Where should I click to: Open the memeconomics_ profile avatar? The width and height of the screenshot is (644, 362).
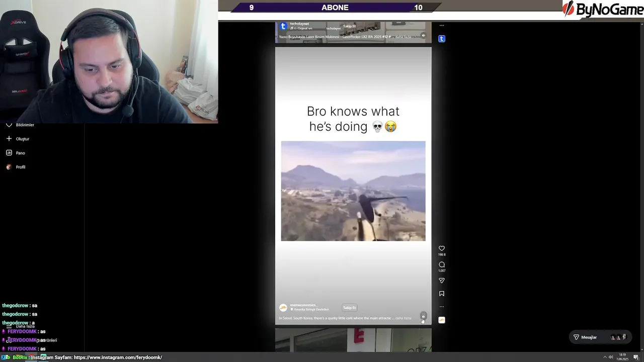pyautogui.click(x=283, y=307)
